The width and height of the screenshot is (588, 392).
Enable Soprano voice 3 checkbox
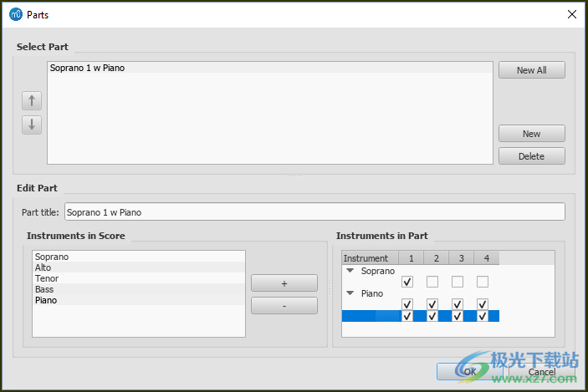458,282
